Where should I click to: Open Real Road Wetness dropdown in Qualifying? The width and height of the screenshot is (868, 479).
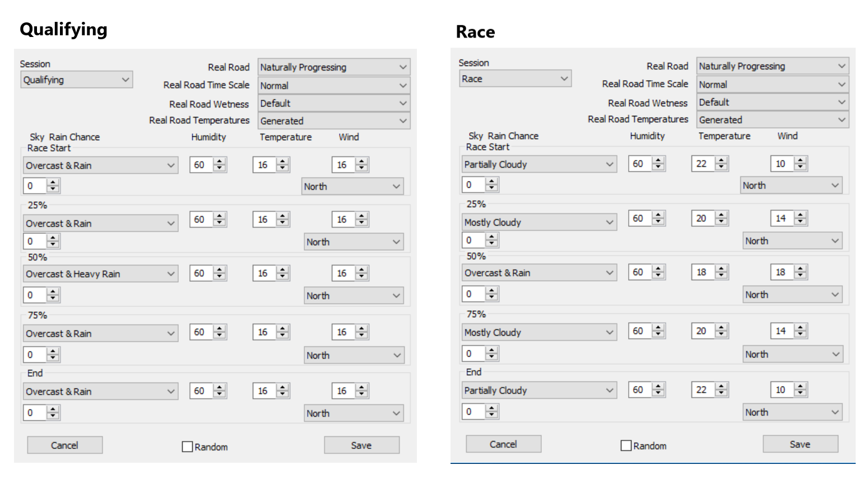[x=334, y=103]
